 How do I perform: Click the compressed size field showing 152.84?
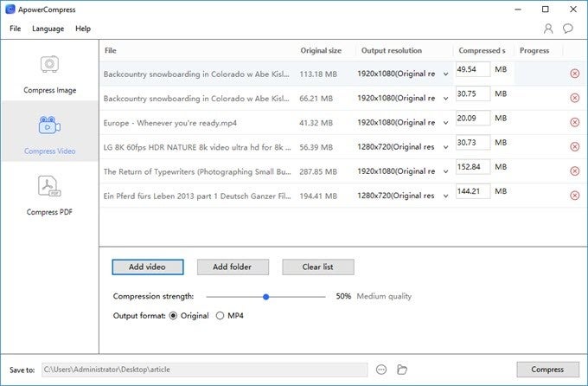tap(473, 166)
